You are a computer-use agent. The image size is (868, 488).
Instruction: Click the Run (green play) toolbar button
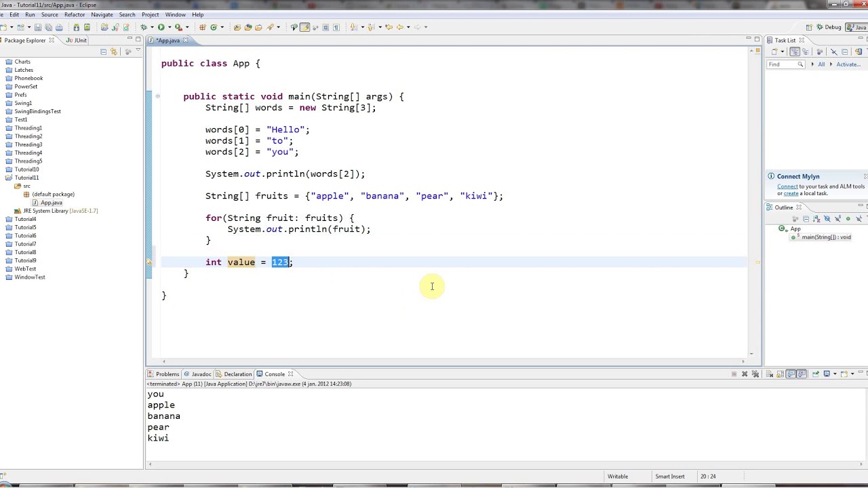[x=161, y=27]
